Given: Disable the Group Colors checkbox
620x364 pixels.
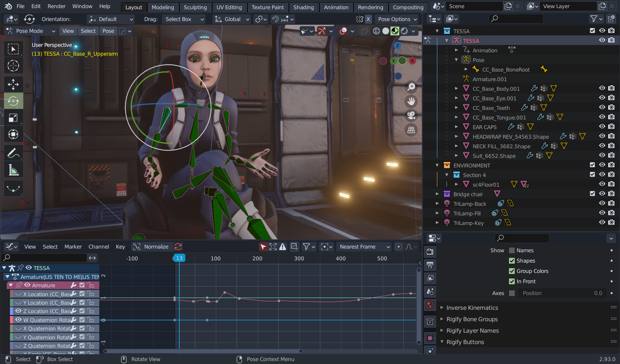Looking at the screenshot, I should coord(512,271).
